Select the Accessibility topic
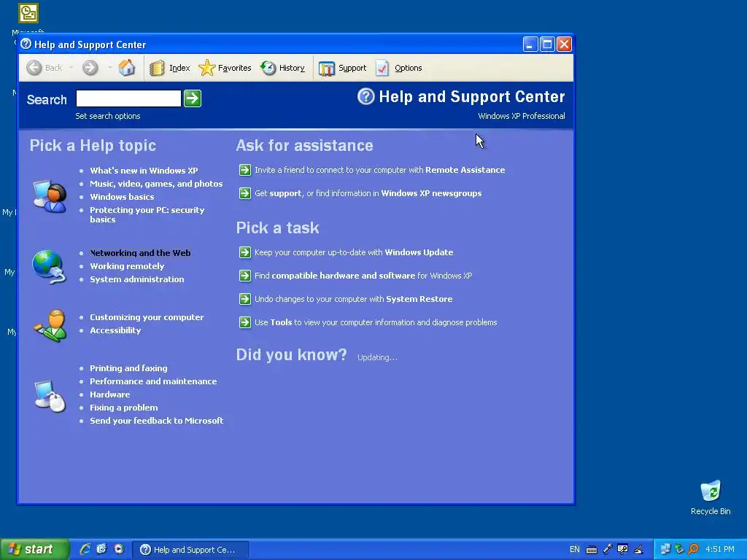 tap(115, 330)
